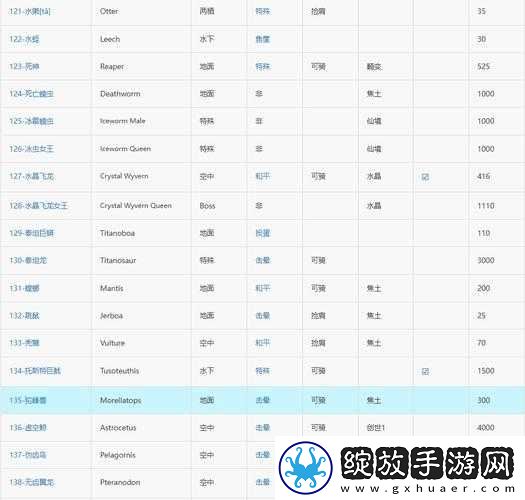Select the English name 'Reaper'
The image size is (525, 500).
[x=112, y=67]
